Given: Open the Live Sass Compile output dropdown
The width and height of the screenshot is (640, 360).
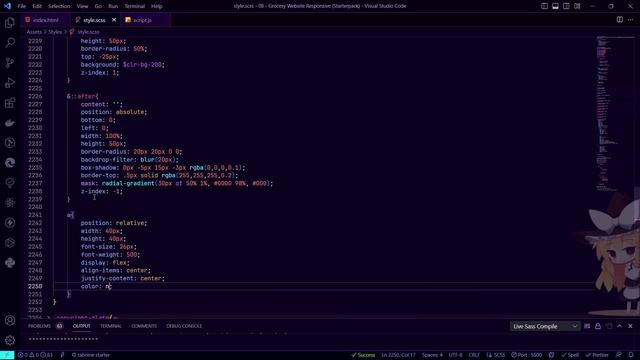Looking at the screenshot, I should click(544, 326).
